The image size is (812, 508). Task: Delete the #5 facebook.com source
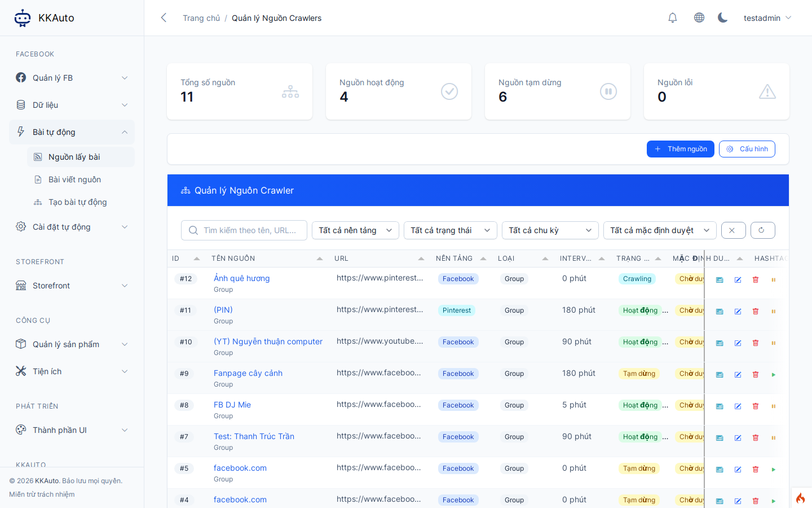click(x=756, y=470)
